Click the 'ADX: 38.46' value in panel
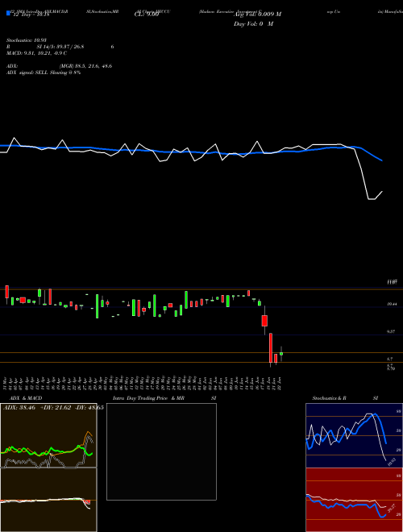The height and width of the screenshot is (532, 403). pyautogui.click(x=19, y=408)
